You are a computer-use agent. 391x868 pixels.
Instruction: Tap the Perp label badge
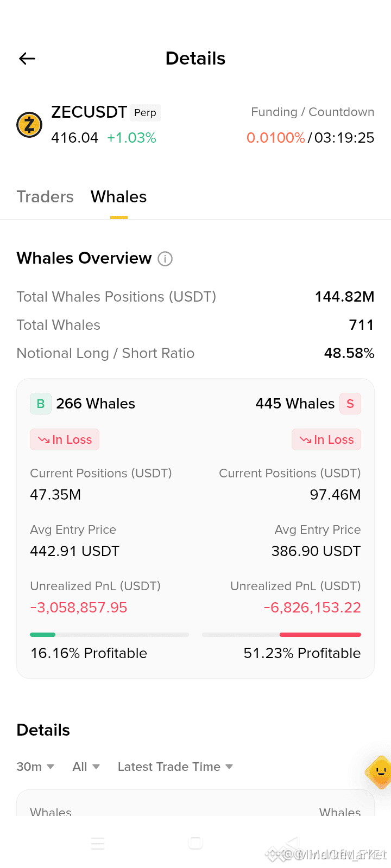click(x=145, y=112)
